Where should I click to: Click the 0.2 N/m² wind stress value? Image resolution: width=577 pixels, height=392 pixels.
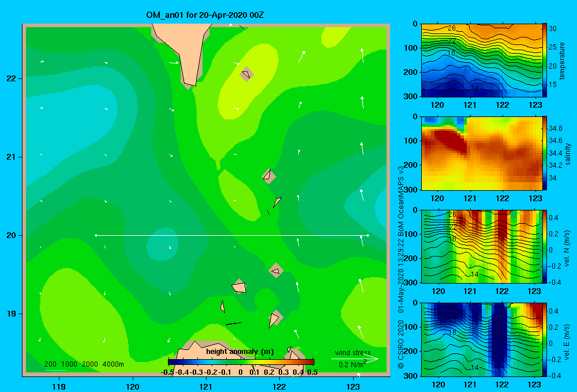[x=352, y=364]
